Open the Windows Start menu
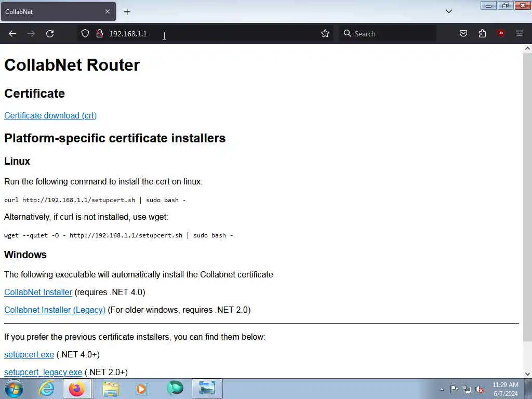The image size is (532, 399). point(14,389)
